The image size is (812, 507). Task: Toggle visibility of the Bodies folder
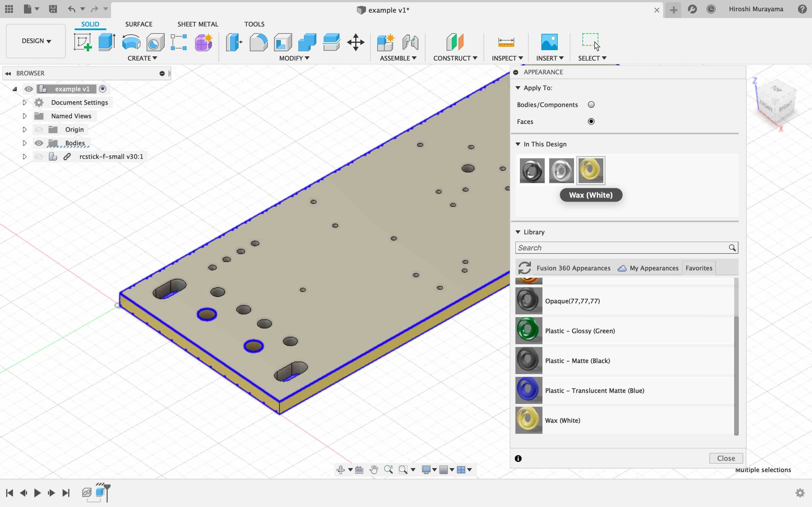click(39, 143)
